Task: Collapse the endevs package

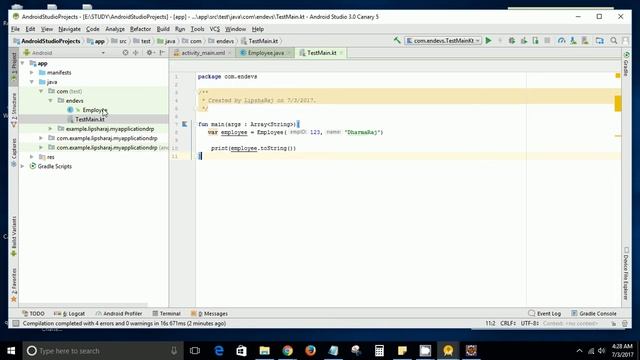Action: coord(51,101)
